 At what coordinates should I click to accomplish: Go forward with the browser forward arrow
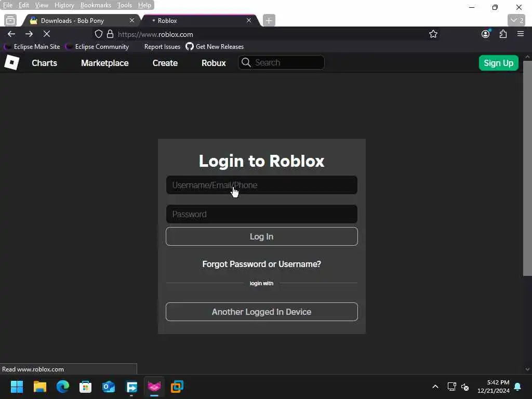point(29,34)
